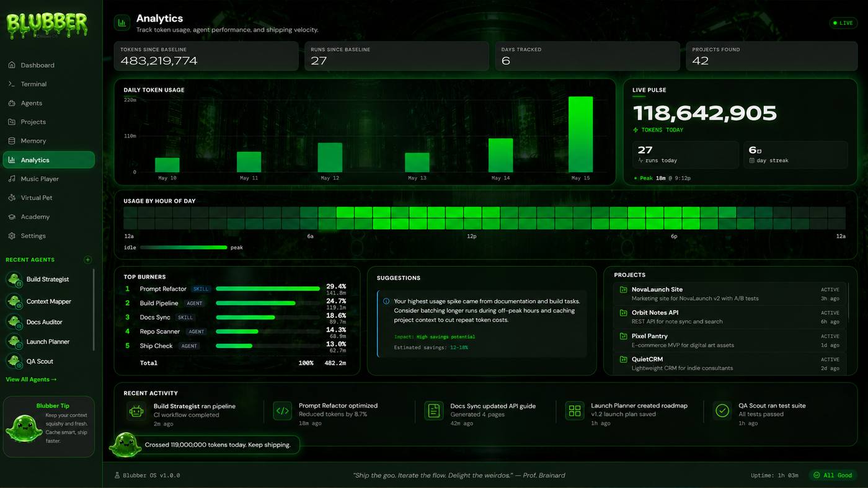Click the Virtual Pet icon
Viewport: 868px width, 488px height.
[x=12, y=198]
